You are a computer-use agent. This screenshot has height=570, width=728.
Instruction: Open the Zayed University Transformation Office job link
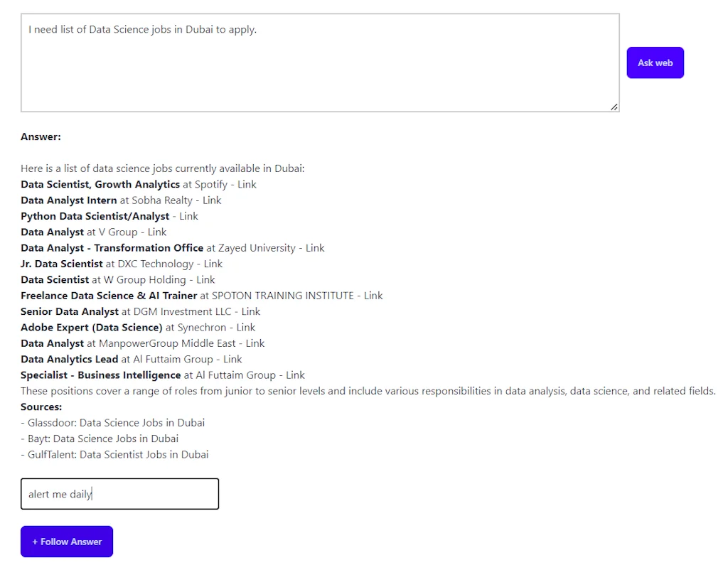point(315,248)
